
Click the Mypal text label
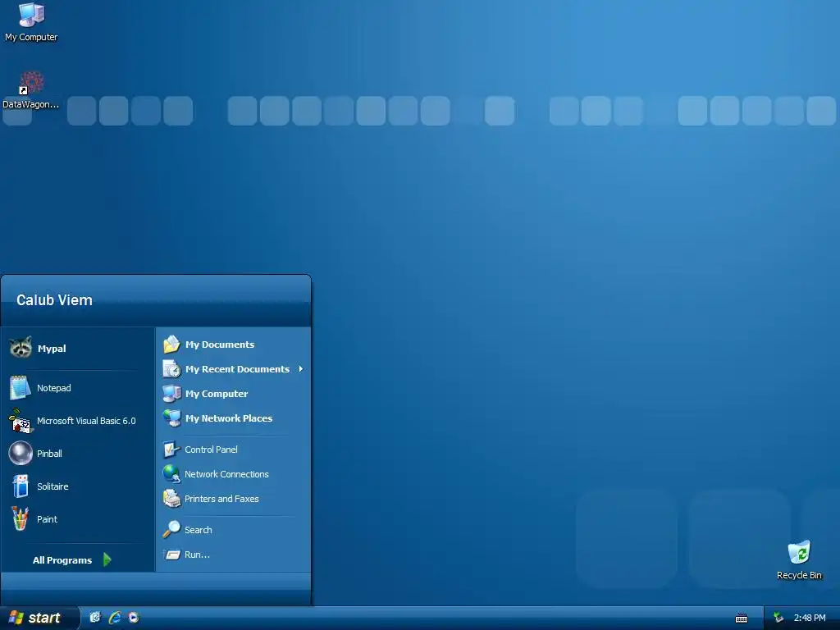point(52,349)
